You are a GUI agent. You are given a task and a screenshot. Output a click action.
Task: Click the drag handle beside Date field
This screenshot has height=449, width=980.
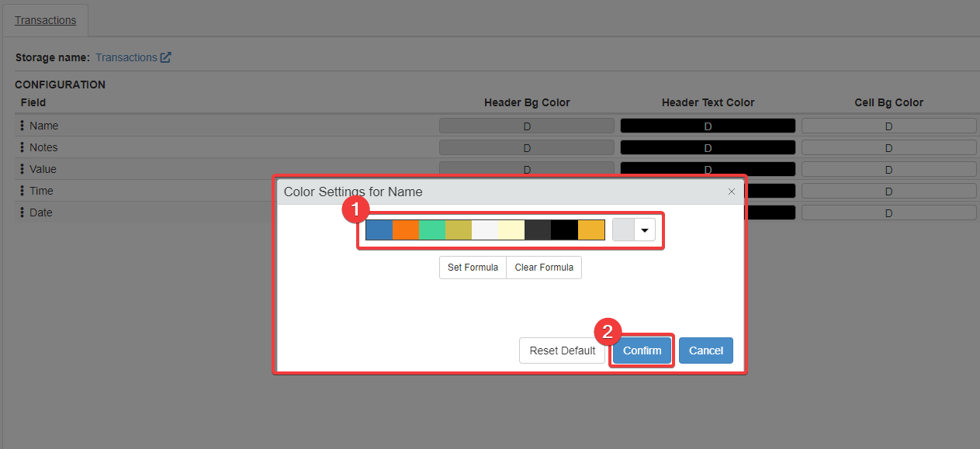22,212
